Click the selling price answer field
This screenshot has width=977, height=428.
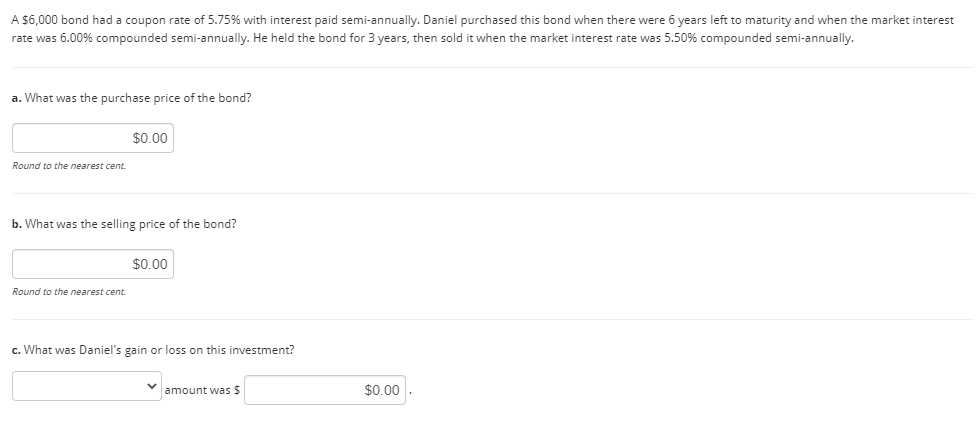pyautogui.click(x=93, y=264)
